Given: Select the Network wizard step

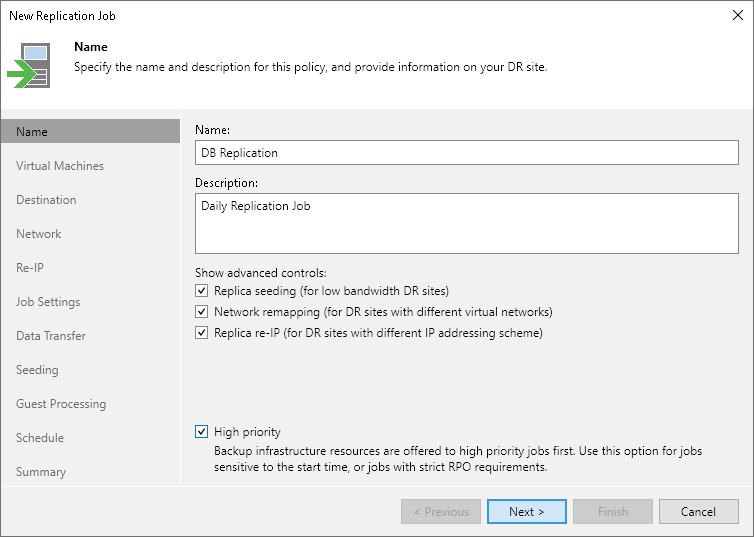Looking at the screenshot, I should (39, 234).
